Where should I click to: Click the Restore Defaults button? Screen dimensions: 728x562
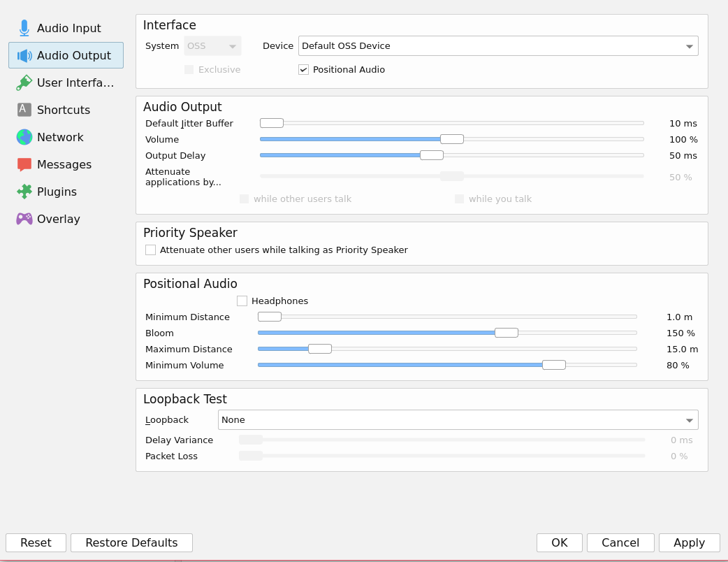pyautogui.click(x=131, y=543)
